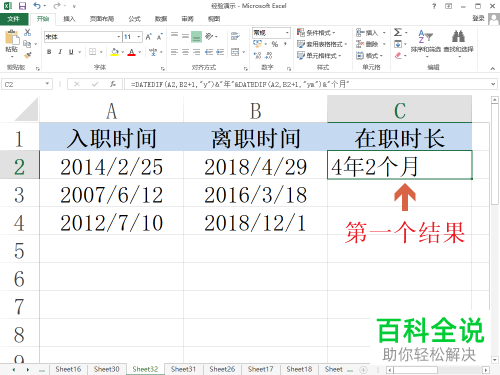The height and width of the screenshot is (375, 500).
Task: Increase the decimal places
Action: pyautogui.click(x=257, y=55)
